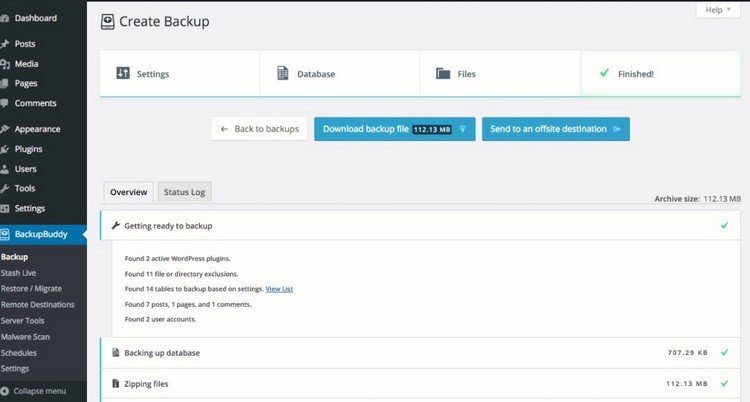Click the Backing up database file icon
750x402 pixels.
point(115,353)
